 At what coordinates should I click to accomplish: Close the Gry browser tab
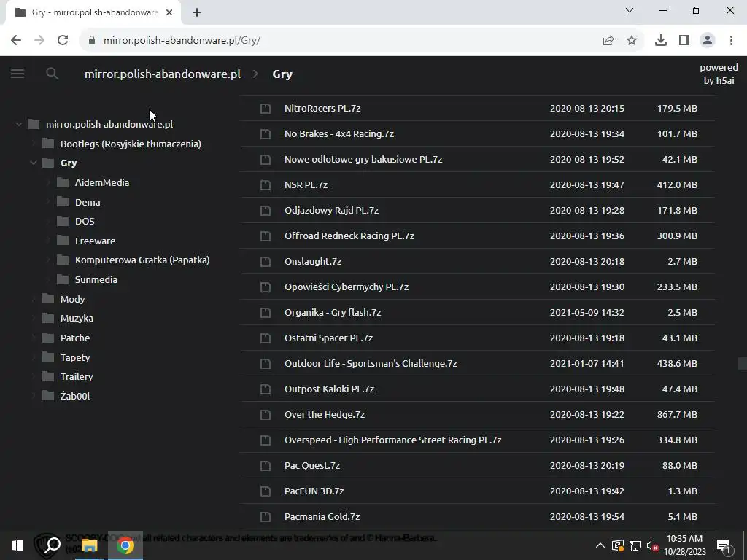169,12
